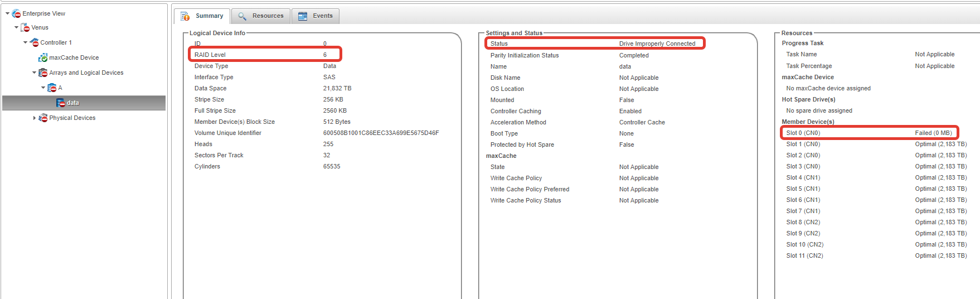Screen dimensions: 980x299
Task: Collapse array A tree node
Action: [x=43, y=88]
